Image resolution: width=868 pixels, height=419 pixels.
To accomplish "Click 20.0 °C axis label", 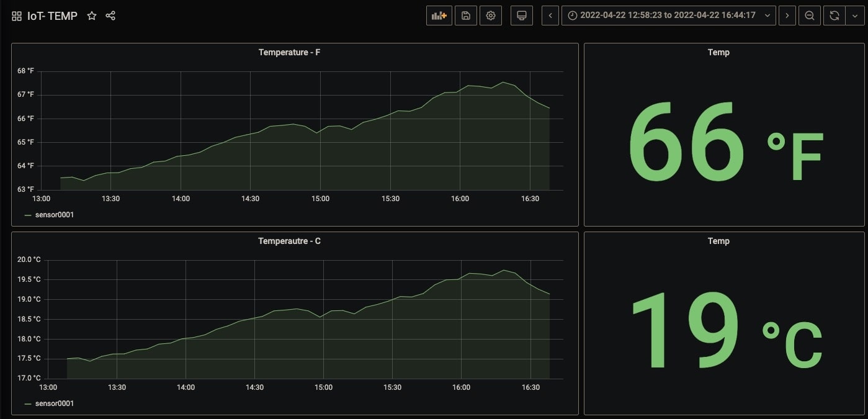I will pos(29,259).
